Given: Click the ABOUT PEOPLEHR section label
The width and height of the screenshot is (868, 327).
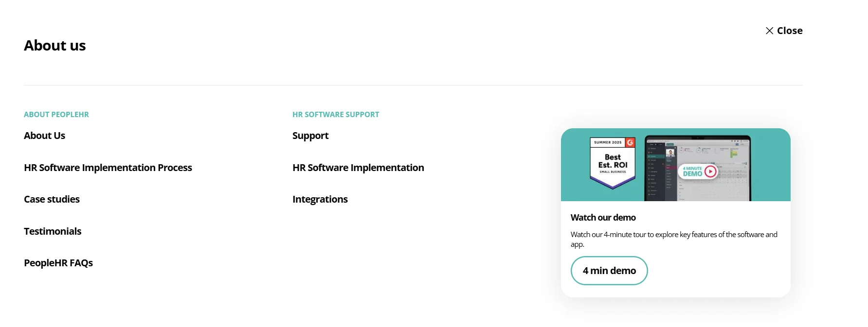Looking at the screenshot, I should (56, 115).
